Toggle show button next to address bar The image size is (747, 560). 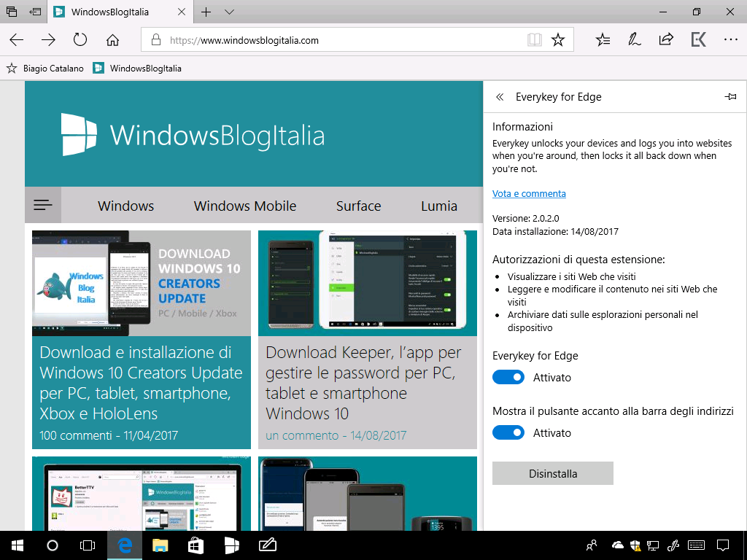508,432
